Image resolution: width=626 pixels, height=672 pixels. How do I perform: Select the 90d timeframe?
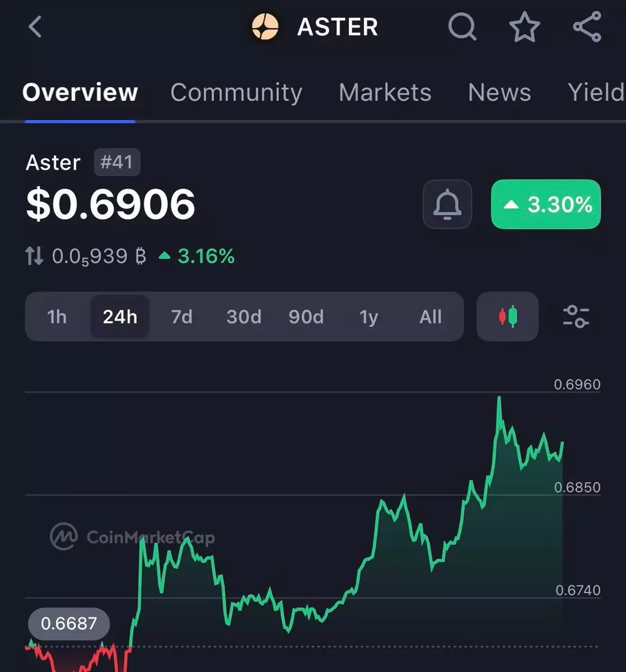tap(306, 317)
